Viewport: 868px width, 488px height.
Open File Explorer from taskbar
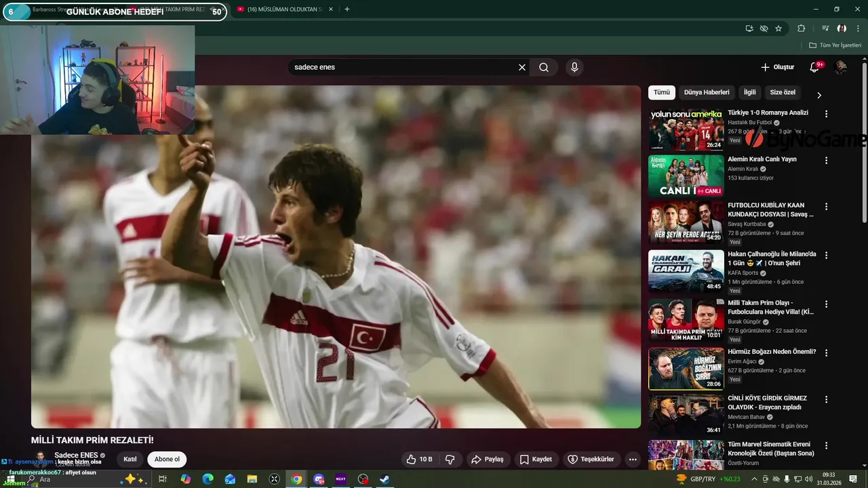[x=252, y=479]
